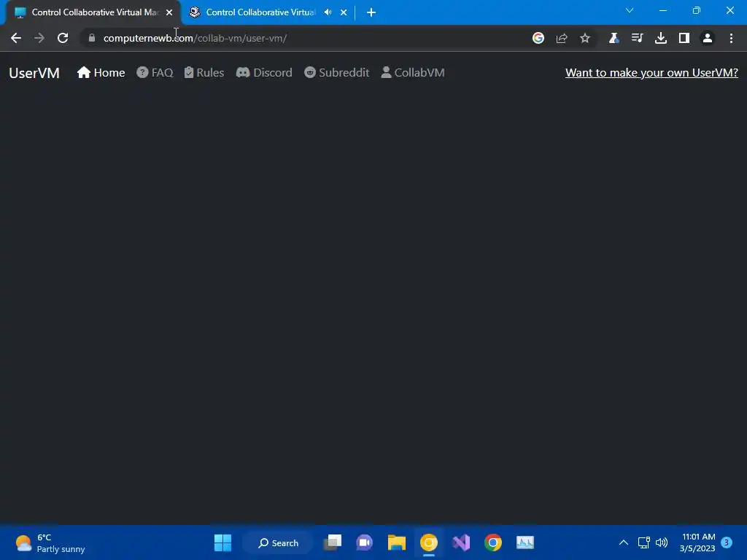Open File Explorer from the taskbar
Viewport: 747px width, 560px height.
[x=396, y=542]
